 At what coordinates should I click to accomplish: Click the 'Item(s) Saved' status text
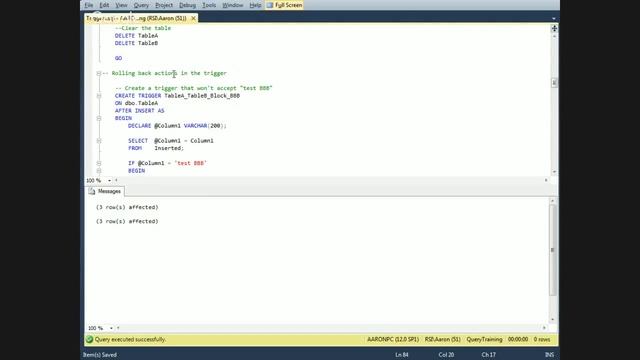[x=100, y=355]
